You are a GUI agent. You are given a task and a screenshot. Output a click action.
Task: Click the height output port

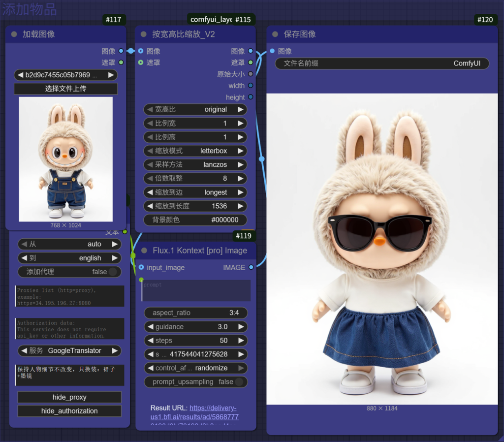pyautogui.click(x=251, y=97)
